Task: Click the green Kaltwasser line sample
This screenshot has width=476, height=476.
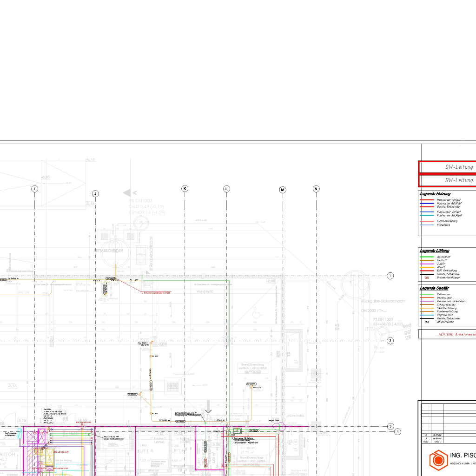Action: point(427,294)
